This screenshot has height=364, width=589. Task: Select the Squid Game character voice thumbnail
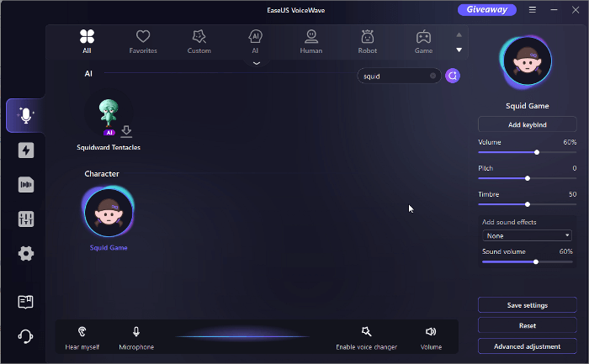pyautogui.click(x=108, y=213)
